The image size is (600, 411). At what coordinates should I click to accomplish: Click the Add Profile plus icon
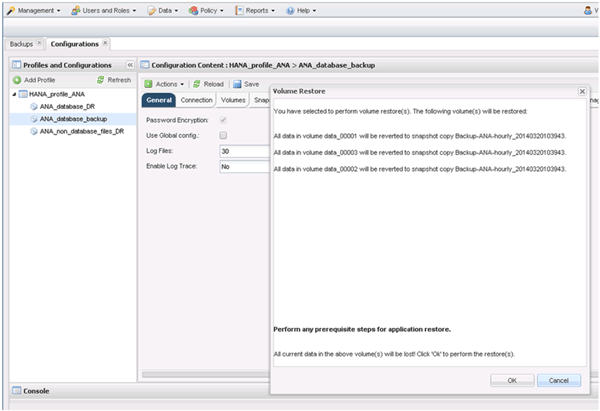17,79
